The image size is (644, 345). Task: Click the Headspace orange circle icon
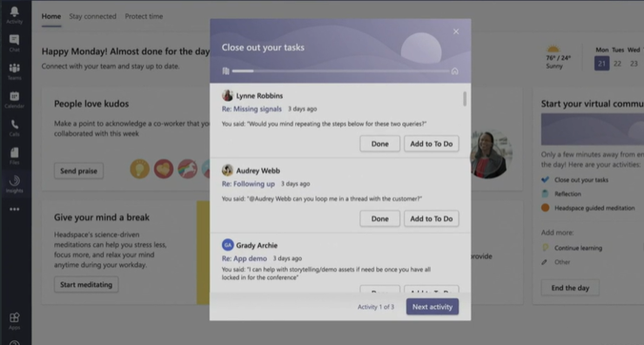tap(545, 207)
